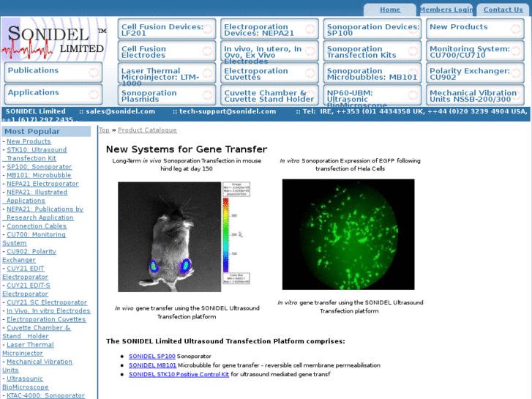Viewport: 532px width, 399px height.
Task: Open New Products menu button
Action: pos(475,29)
